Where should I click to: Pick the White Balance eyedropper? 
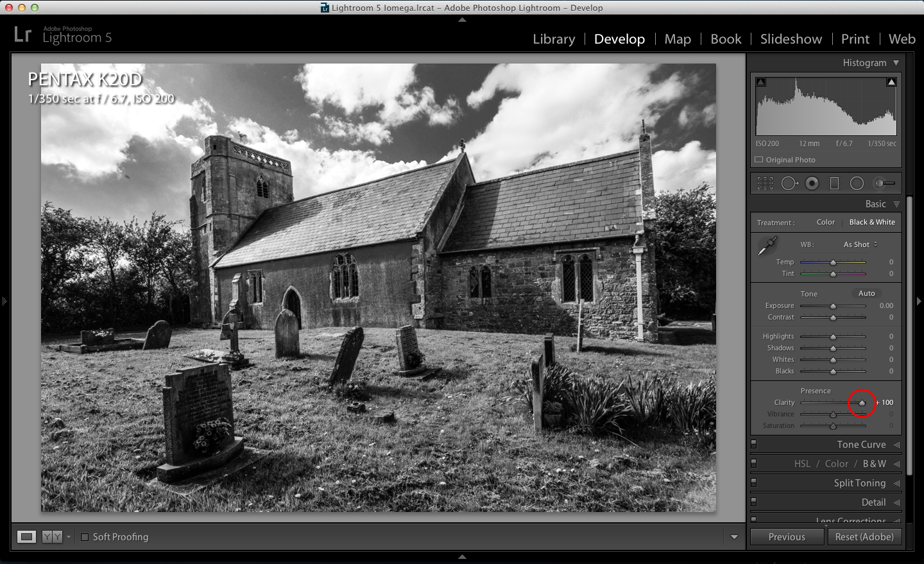pyautogui.click(x=767, y=246)
